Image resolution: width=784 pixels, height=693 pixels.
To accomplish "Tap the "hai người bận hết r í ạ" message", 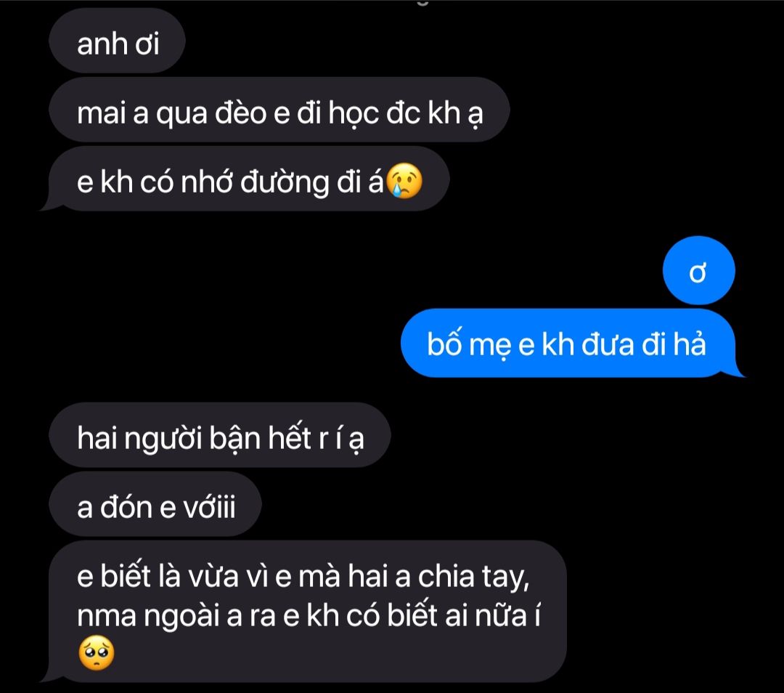I will point(219,435).
